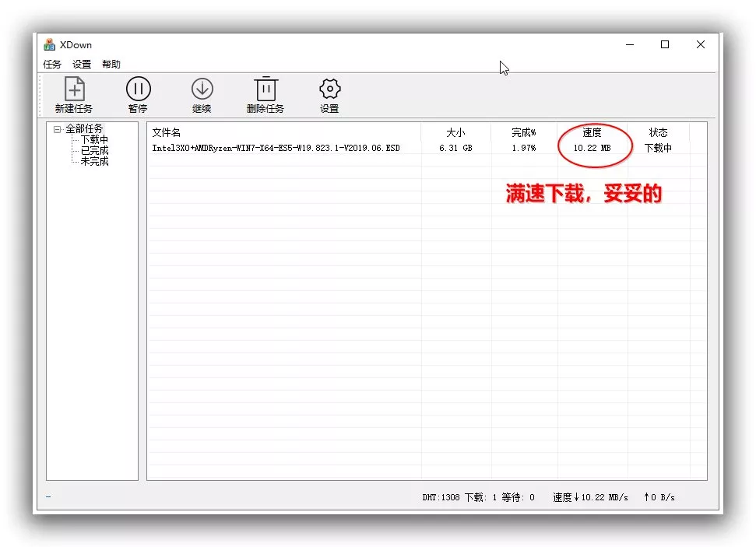Toggle selection of the 下载中 category
The height and width of the screenshot is (547, 756).
pos(93,139)
